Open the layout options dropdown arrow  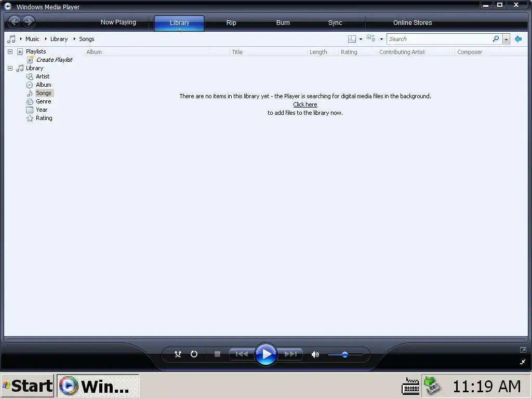361,39
